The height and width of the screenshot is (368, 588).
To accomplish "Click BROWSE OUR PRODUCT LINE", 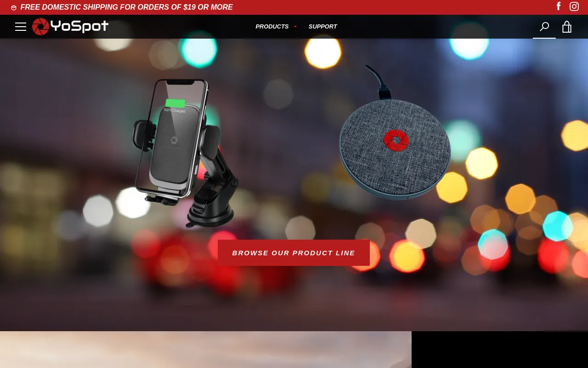I will point(294,253).
